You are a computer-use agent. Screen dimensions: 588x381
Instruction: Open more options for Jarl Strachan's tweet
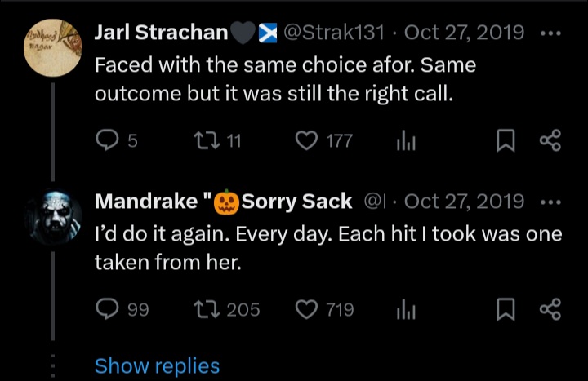click(x=551, y=33)
